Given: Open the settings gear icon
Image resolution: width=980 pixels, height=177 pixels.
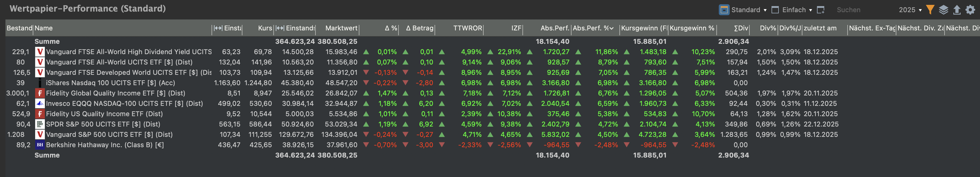Looking at the screenshot, I should (x=970, y=10).
